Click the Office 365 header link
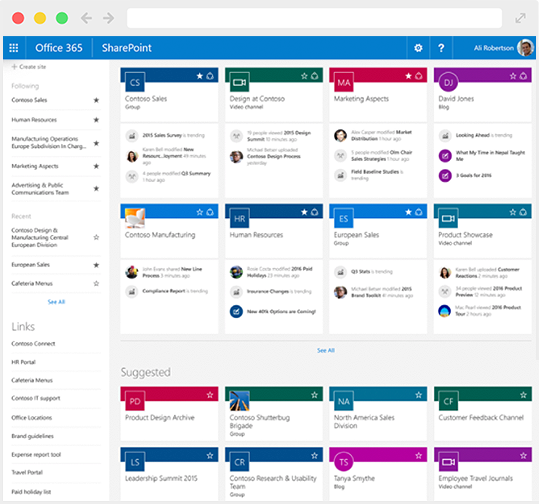 59,48
